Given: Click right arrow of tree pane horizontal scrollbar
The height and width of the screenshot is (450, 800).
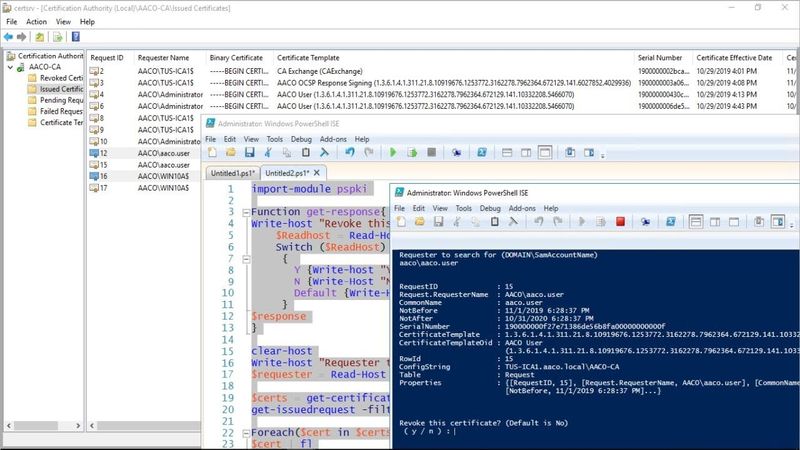Looking at the screenshot, I should (x=78, y=425).
